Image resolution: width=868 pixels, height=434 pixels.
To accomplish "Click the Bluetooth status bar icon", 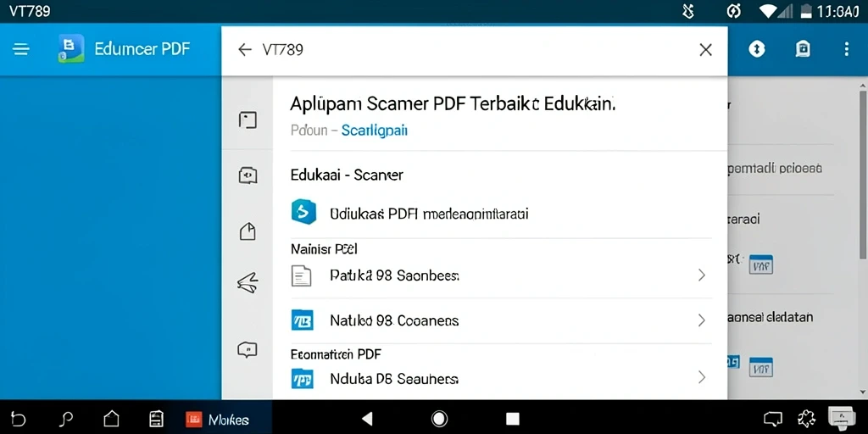I will click(688, 11).
